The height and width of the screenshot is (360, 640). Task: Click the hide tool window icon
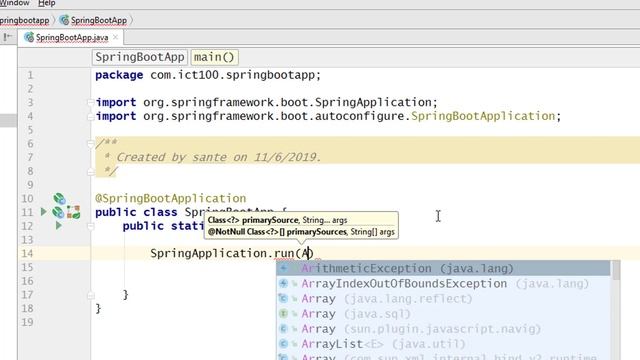click(x=7, y=38)
